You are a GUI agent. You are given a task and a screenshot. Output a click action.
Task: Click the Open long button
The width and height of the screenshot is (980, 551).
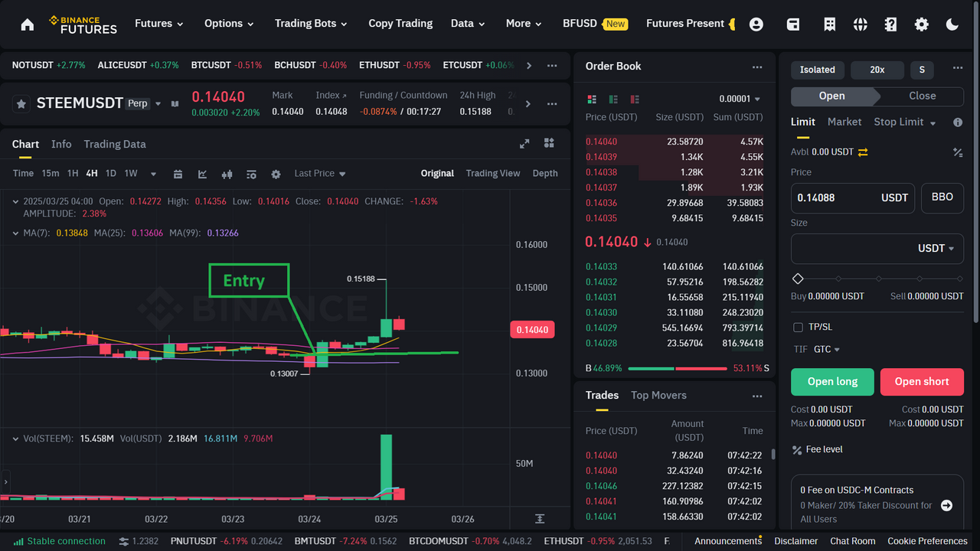832,382
